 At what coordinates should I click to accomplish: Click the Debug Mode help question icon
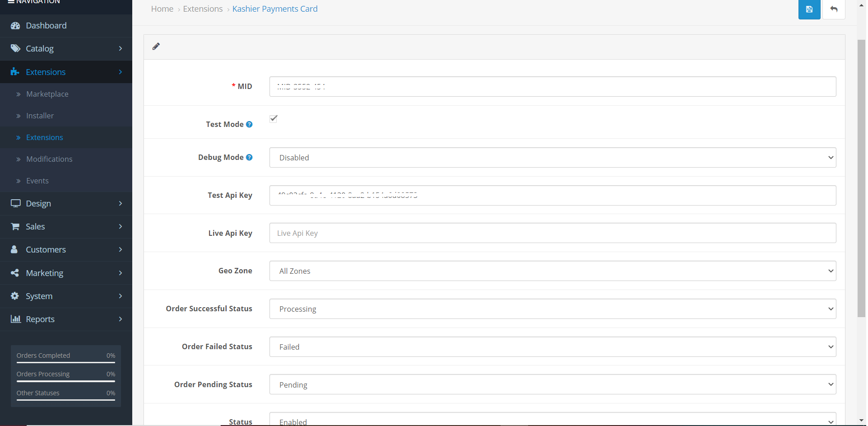tap(249, 157)
